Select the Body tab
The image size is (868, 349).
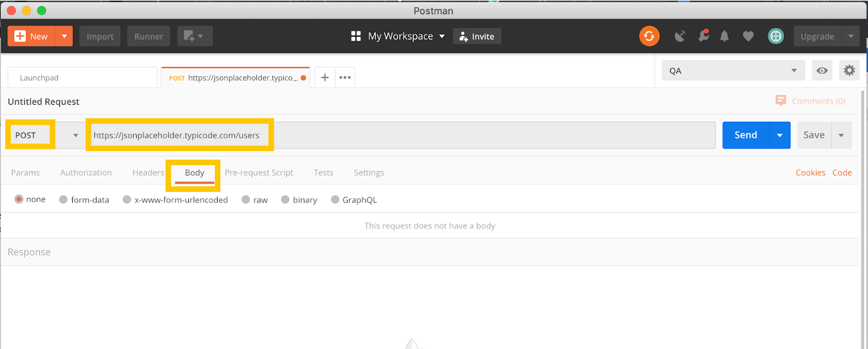coord(194,172)
